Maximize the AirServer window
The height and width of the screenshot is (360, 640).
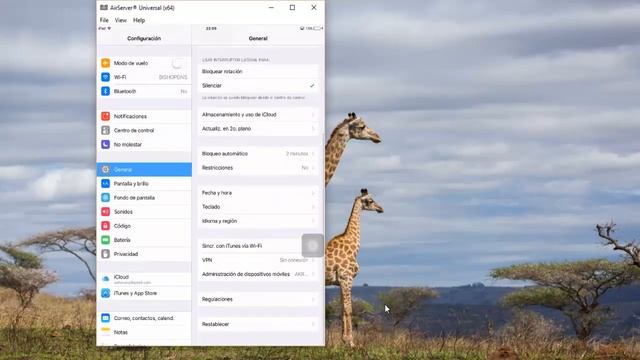tap(292, 7)
